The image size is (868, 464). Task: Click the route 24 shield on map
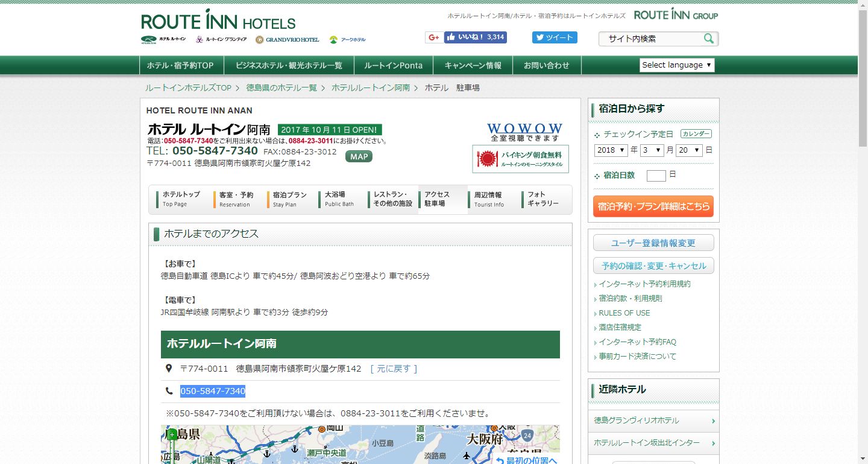528,434
